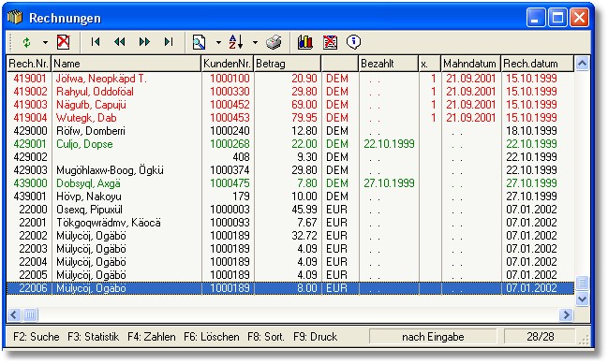The image size is (608, 364).
Task: Click horizontal scrollbar right arrow
Action: [x=566, y=314]
